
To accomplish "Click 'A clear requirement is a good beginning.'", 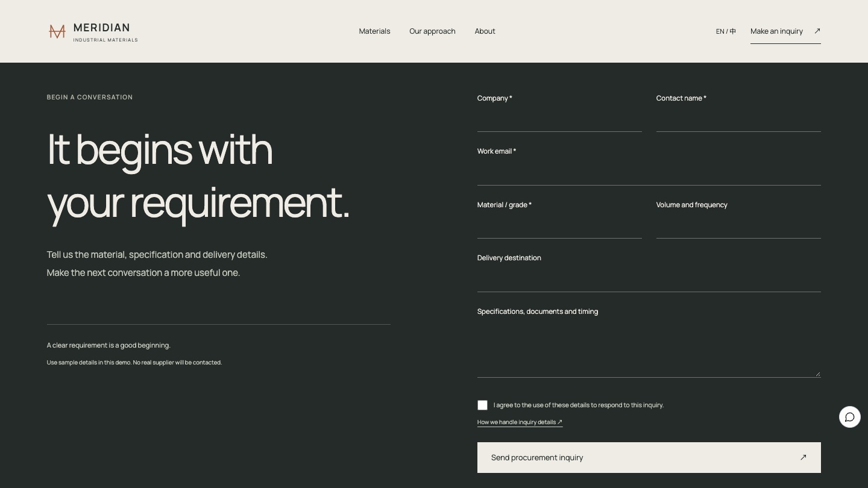I will pyautogui.click(x=108, y=345).
